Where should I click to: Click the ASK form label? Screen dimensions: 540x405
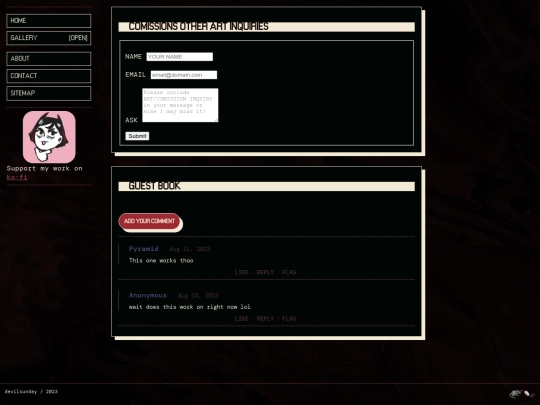[x=131, y=120]
